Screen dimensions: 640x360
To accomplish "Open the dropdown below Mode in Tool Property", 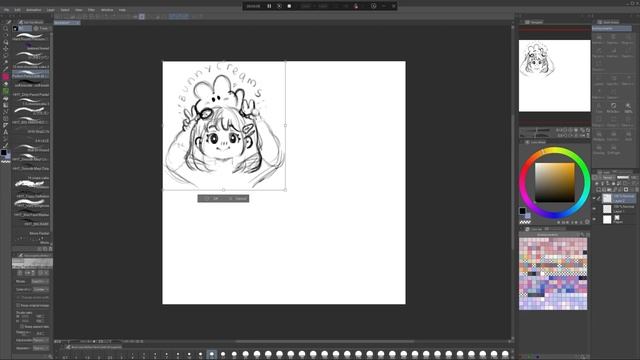I will pos(40,289).
